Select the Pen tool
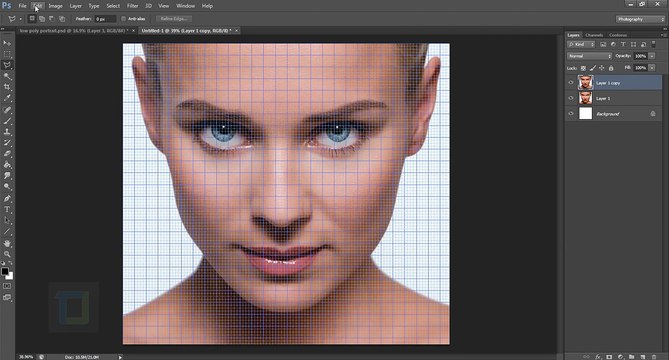 click(7, 198)
